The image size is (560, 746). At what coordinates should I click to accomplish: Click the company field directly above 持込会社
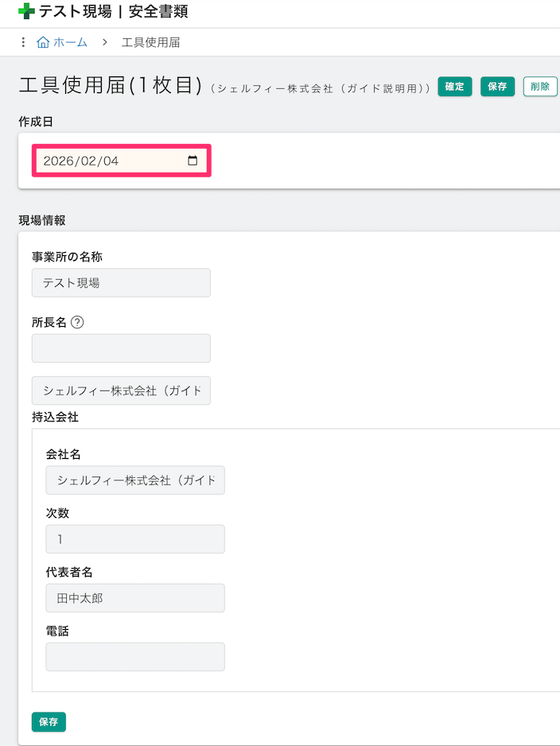pos(121,390)
